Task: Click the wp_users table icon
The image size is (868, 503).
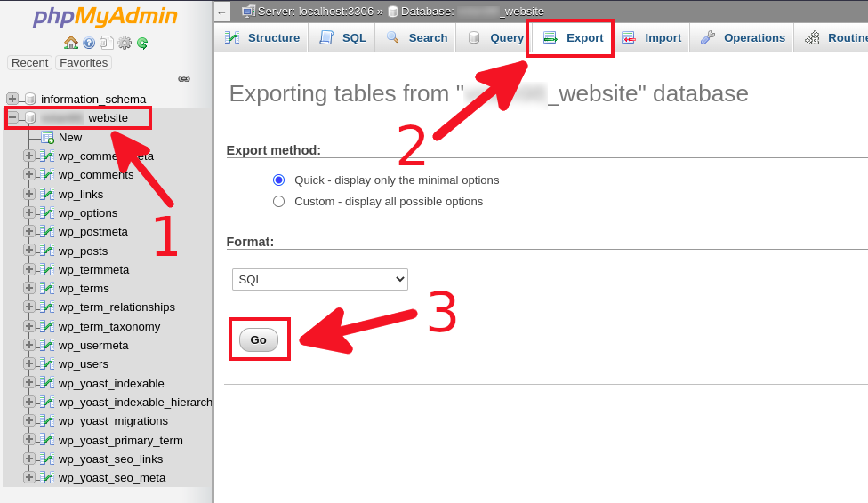Action: coord(48,364)
